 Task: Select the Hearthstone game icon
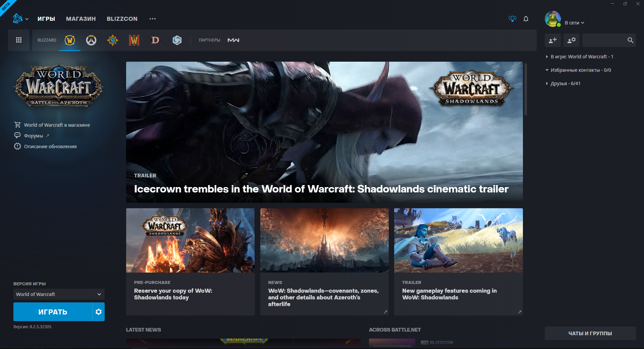(x=113, y=40)
